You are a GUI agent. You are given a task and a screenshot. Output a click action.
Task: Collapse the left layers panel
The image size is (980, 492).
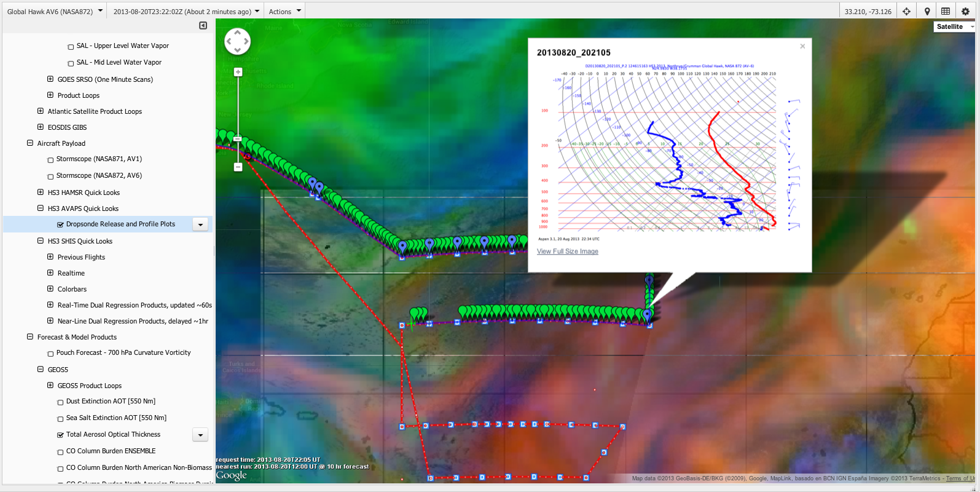(x=203, y=26)
